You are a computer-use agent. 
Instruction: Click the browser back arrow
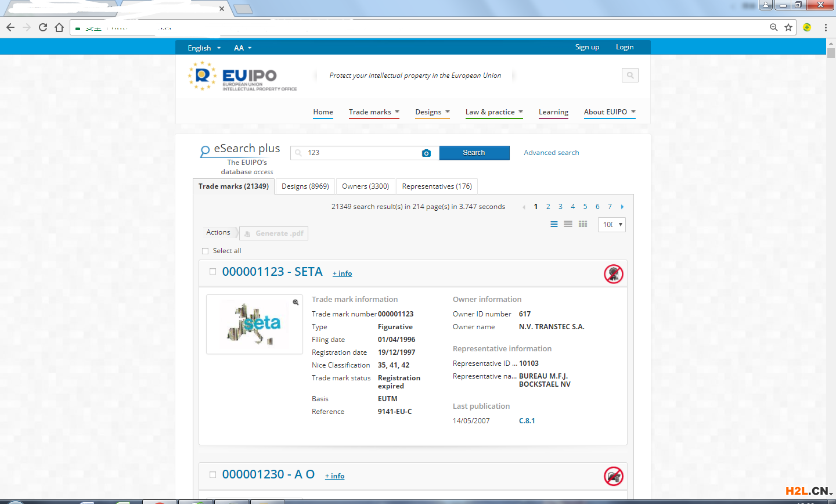(x=10, y=27)
